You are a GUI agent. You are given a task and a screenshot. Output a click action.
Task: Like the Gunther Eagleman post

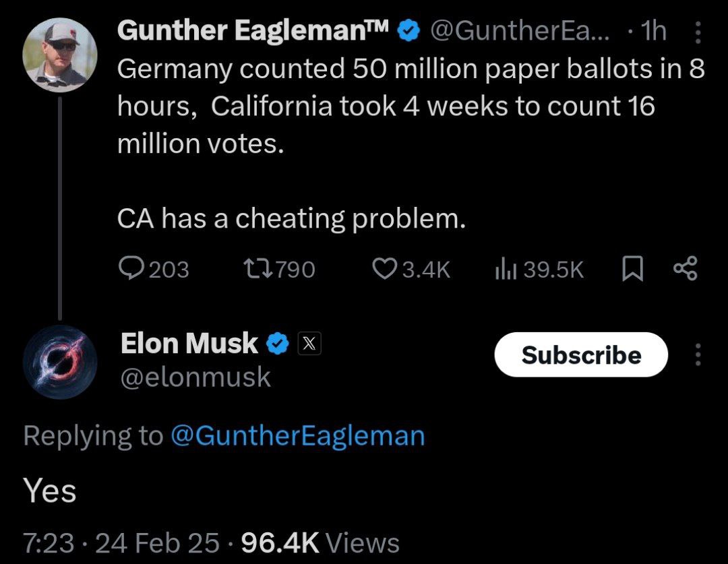click(384, 269)
